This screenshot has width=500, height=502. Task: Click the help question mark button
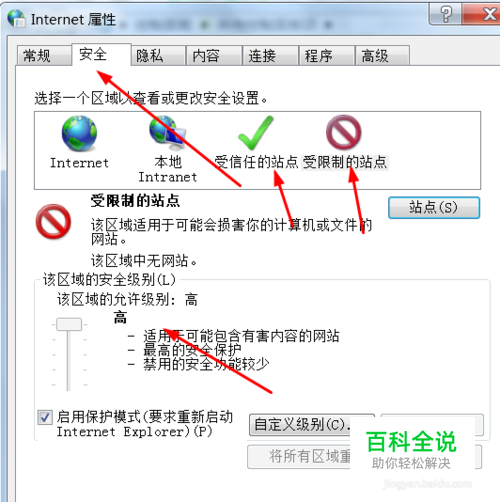click(446, 14)
